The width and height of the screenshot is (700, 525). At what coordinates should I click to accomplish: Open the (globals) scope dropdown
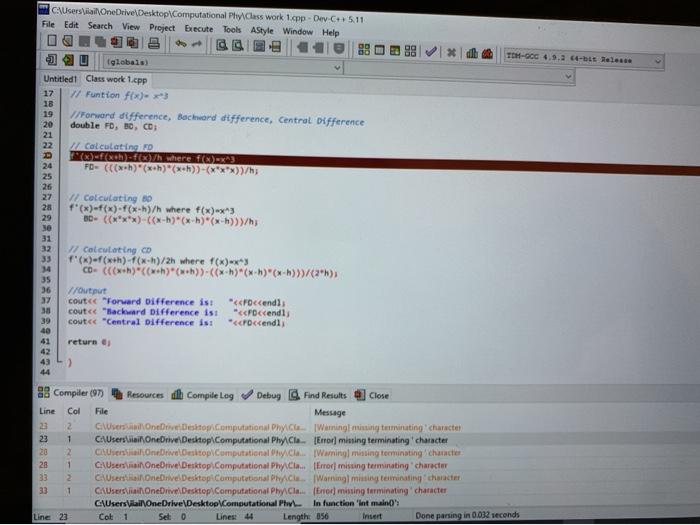tap(222, 65)
